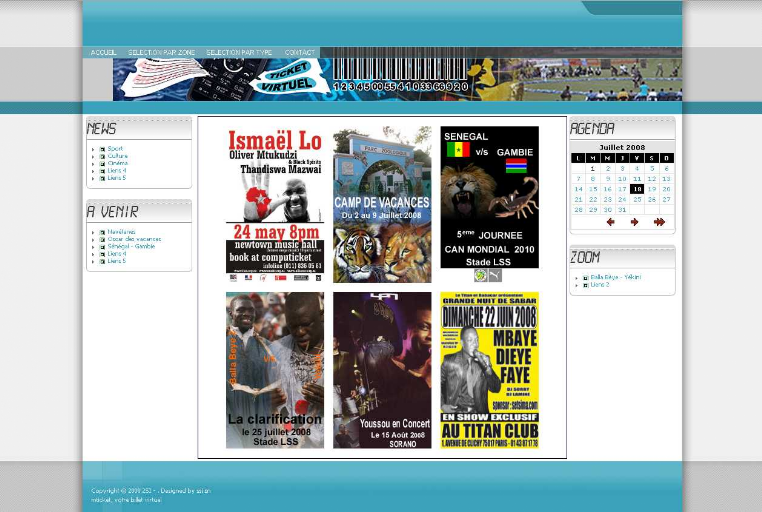
Task: Click the Juillet 2008 calendar title
Action: [622, 147]
